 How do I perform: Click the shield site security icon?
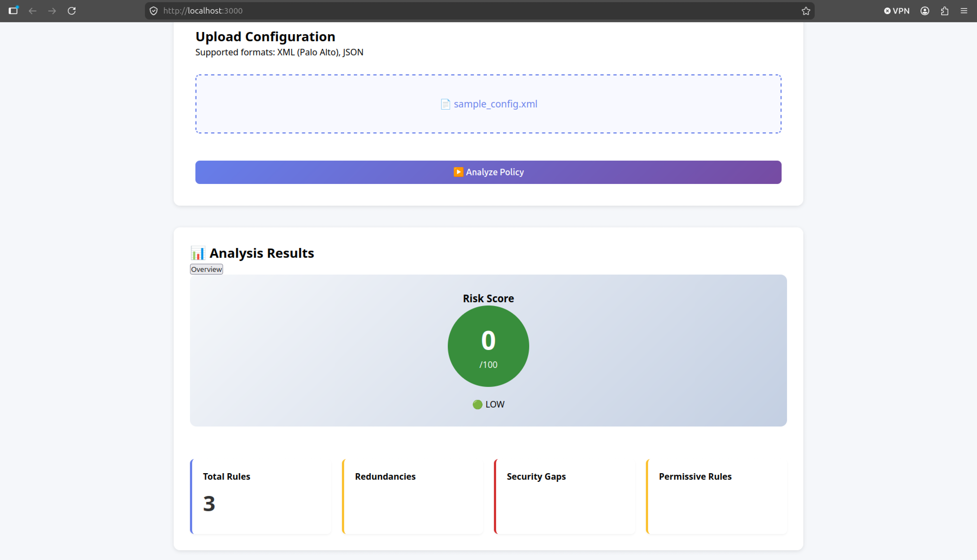[x=154, y=11]
